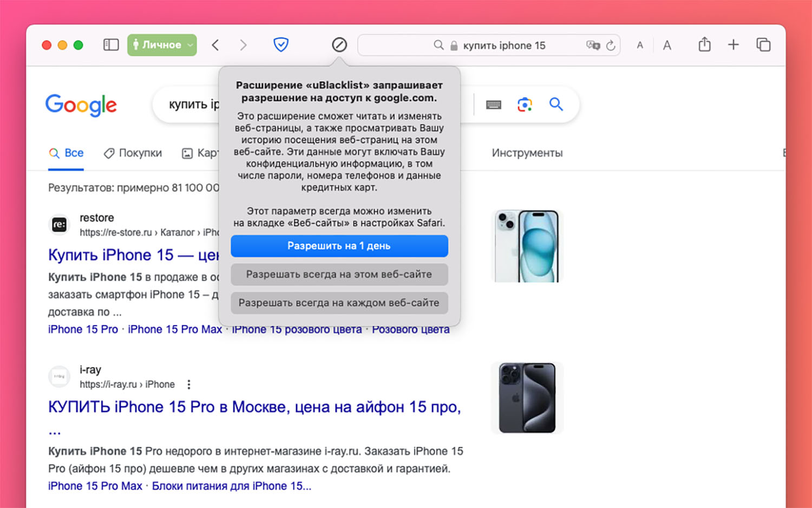This screenshot has height=508, width=812.
Task: Switch to the Картинки tab
Action: pyautogui.click(x=200, y=153)
